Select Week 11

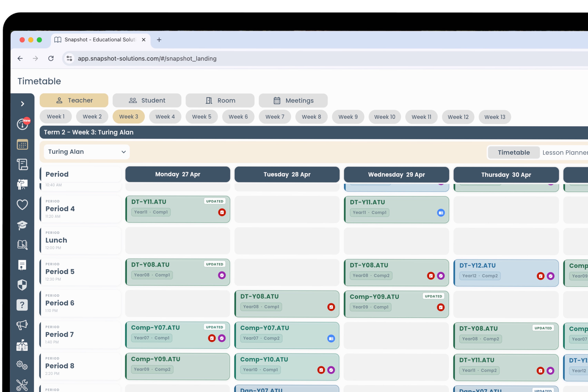coord(422,117)
